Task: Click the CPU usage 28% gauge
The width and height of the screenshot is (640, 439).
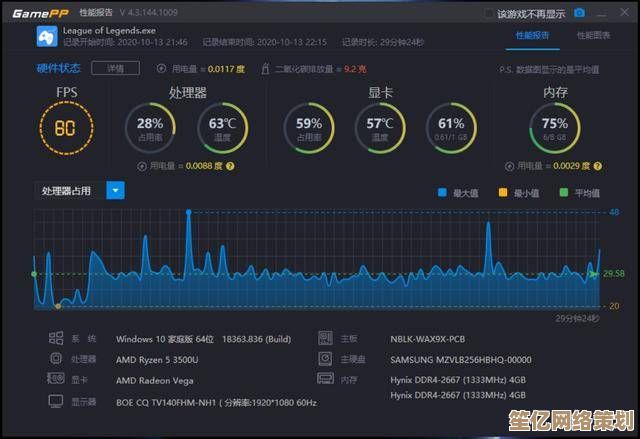Action: click(x=150, y=128)
